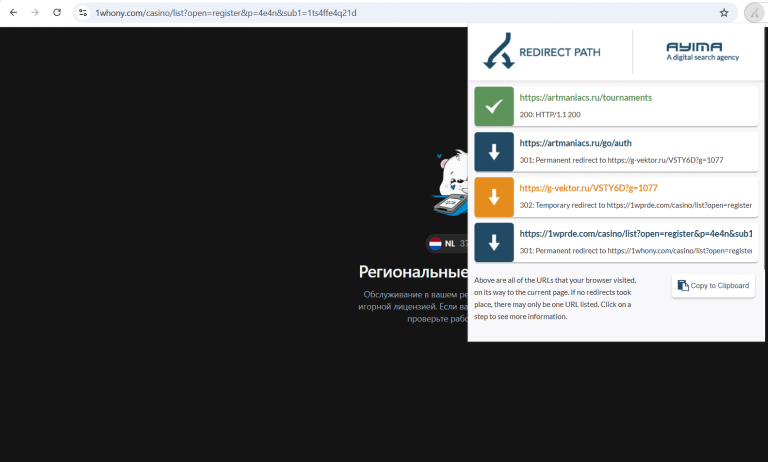Click the '301: Permanent redirect to g-vektor.ru' text

[621, 160]
